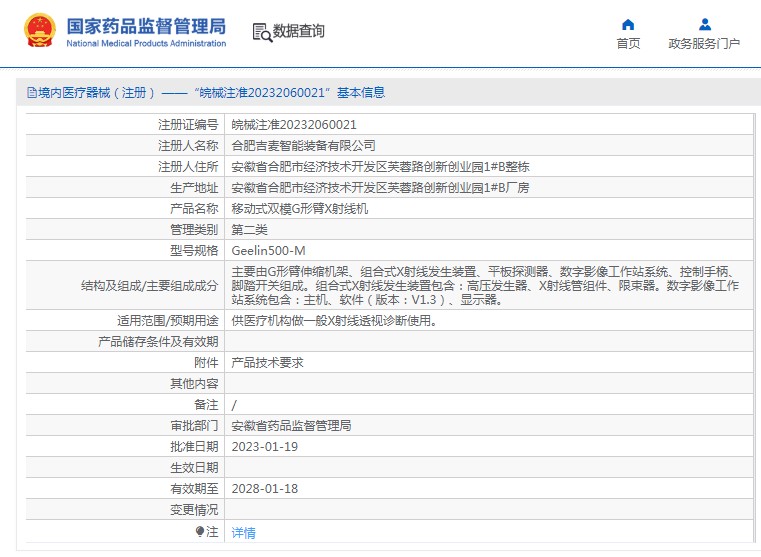
Task: Select 合肥吉麦智能装备有限公司 cell
Action: click(x=303, y=146)
